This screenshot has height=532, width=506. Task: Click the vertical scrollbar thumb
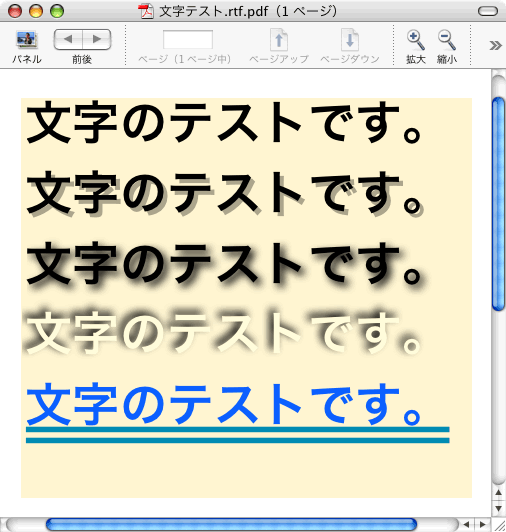pos(499,204)
